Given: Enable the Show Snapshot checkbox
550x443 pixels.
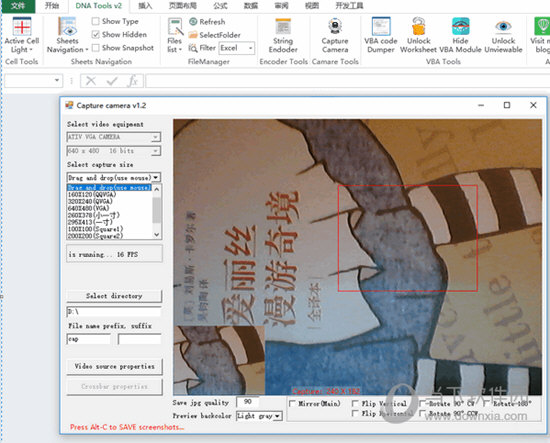Looking at the screenshot, I should (x=95, y=47).
